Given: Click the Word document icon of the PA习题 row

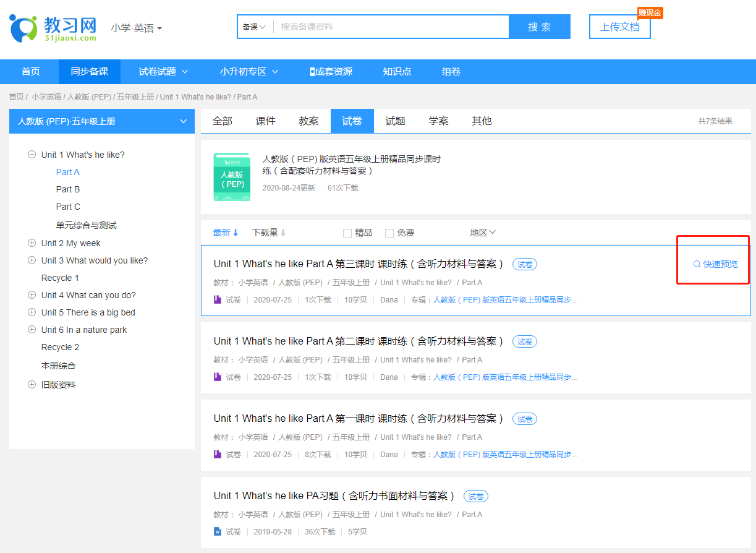Looking at the screenshot, I should click(x=217, y=532).
